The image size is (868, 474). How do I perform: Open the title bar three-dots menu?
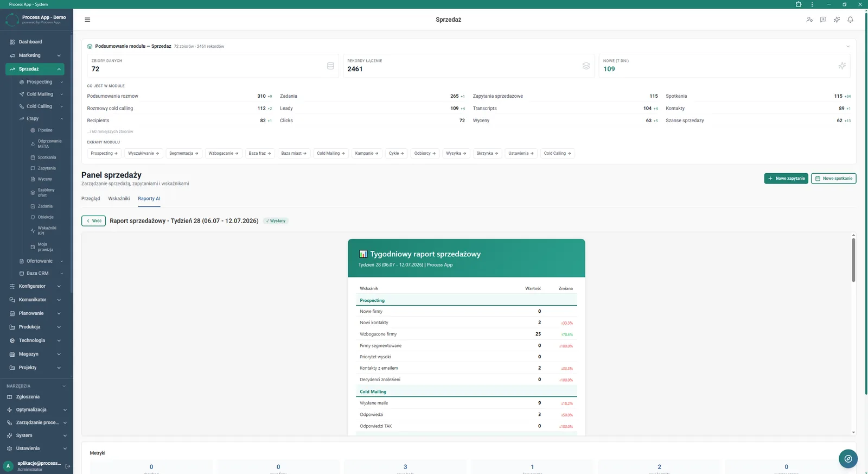[x=812, y=4]
